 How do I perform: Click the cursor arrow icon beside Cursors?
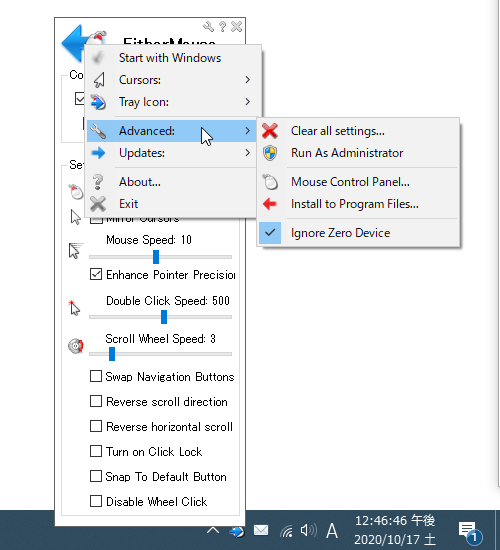pos(99,80)
